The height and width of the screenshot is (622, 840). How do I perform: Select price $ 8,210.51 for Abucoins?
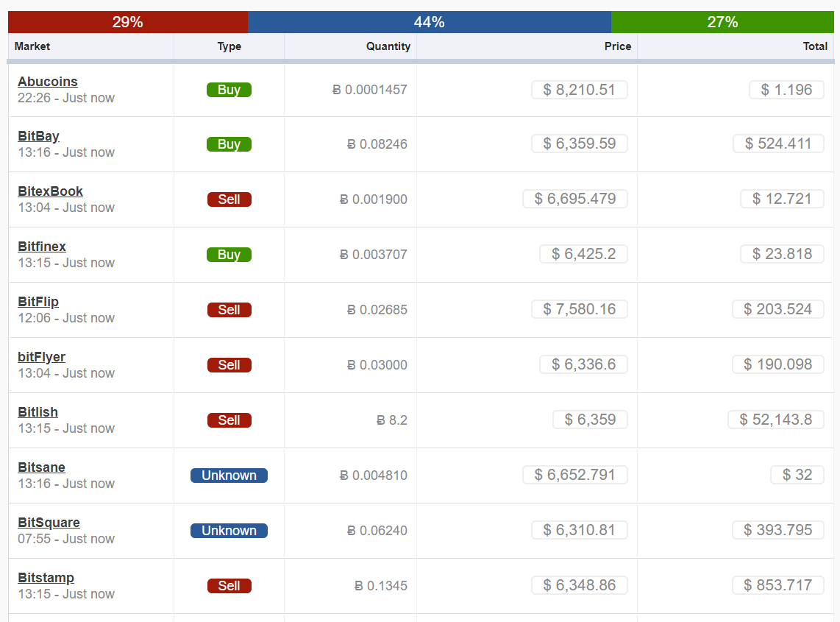[579, 90]
